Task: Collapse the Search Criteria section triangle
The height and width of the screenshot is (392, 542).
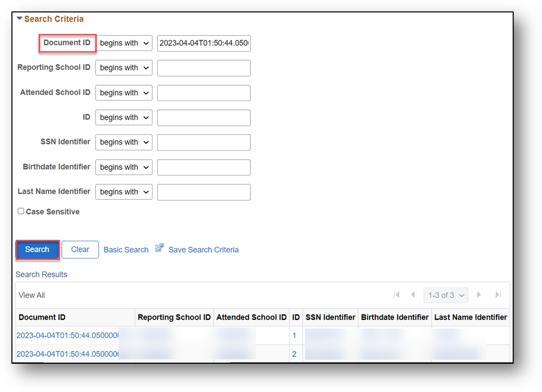Action: tap(20, 18)
